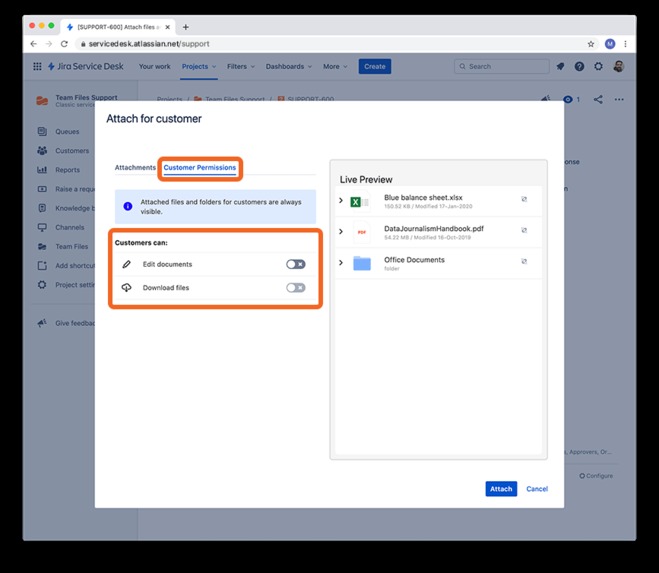Click the Configure link

click(596, 476)
